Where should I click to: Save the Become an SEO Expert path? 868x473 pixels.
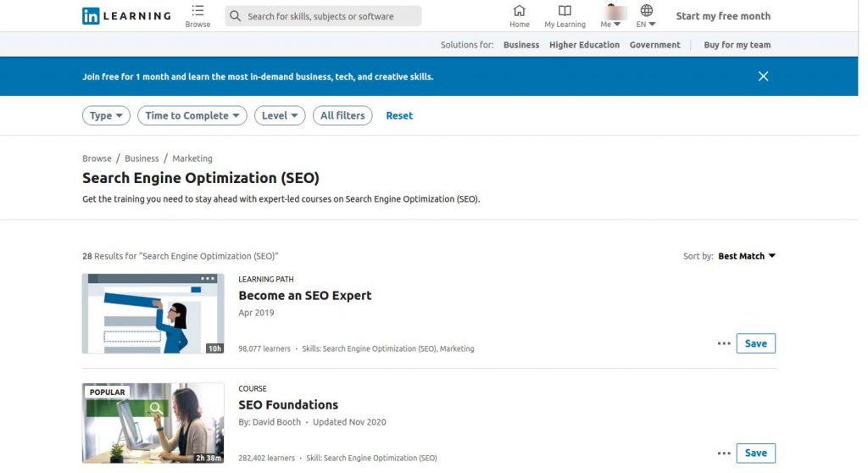(755, 343)
